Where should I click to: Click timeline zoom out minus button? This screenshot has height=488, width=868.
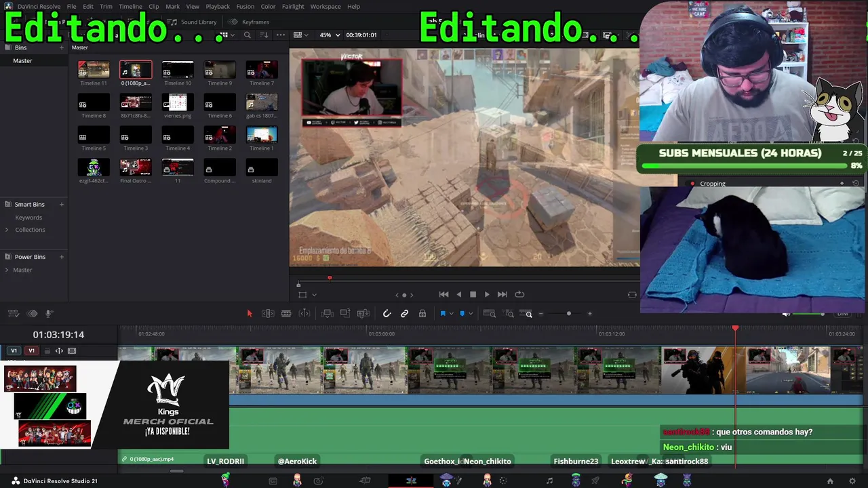pyautogui.click(x=541, y=314)
